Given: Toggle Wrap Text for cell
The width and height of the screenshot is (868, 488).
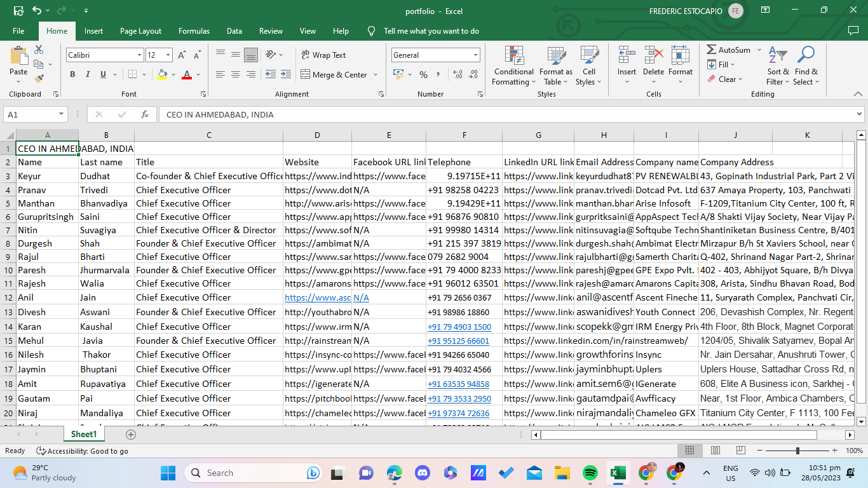Looking at the screenshot, I should 323,55.
